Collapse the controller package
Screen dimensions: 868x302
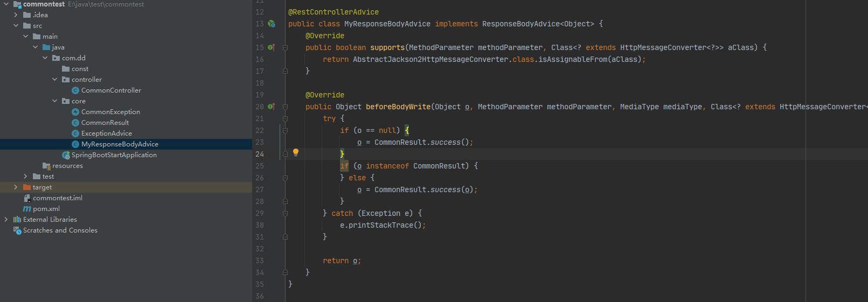coord(55,80)
